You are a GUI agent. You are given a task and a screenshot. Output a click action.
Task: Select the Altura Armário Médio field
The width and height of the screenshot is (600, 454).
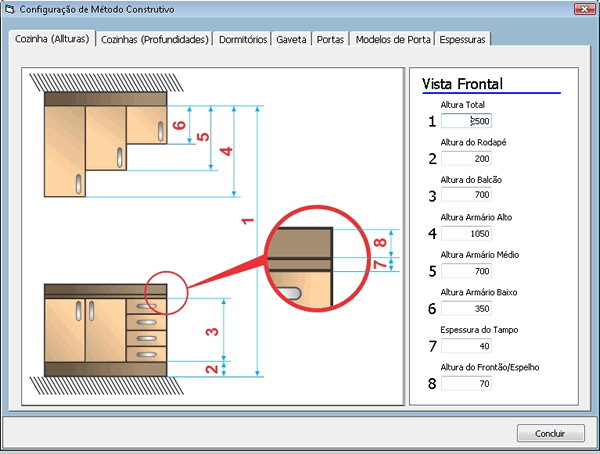point(466,271)
